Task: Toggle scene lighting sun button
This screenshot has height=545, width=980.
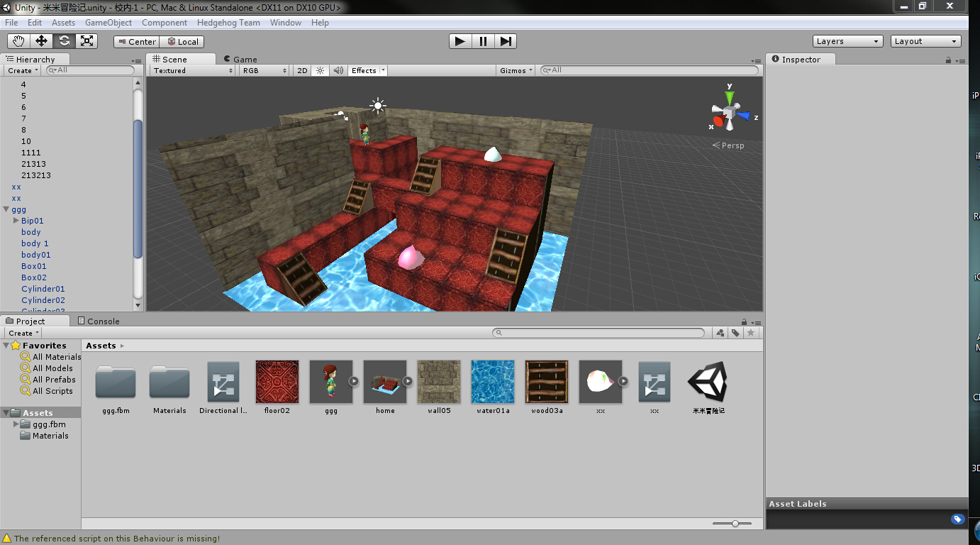Action: pyautogui.click(x=320, y=70)
